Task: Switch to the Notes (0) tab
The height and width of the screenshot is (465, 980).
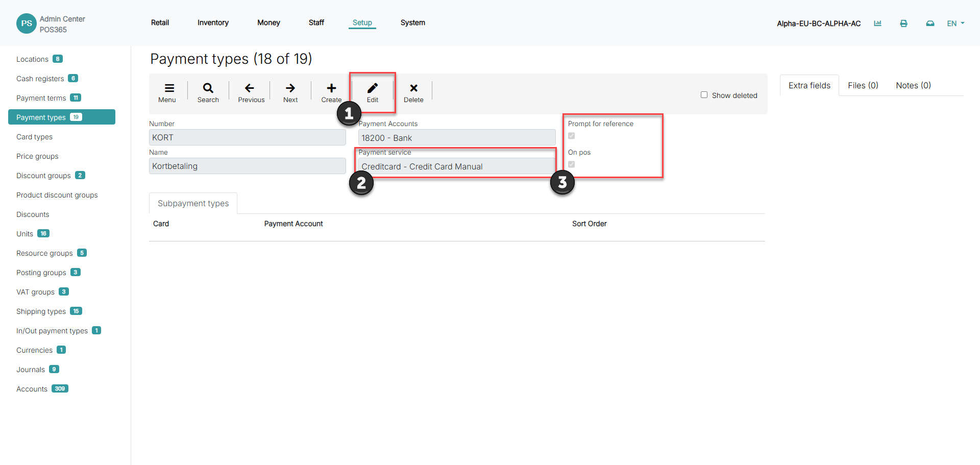Action: [913, 85]
